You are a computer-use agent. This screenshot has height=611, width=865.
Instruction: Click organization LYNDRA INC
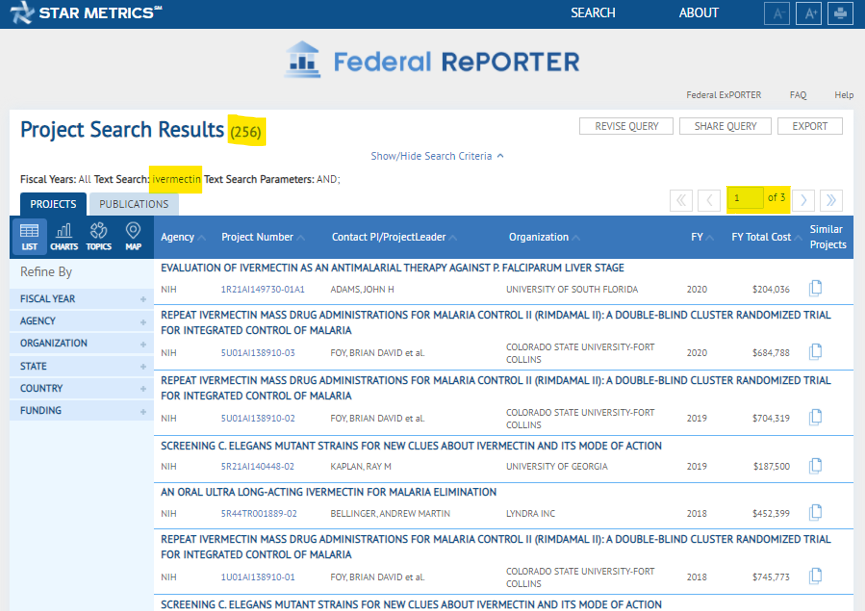(x=530, y=513)
